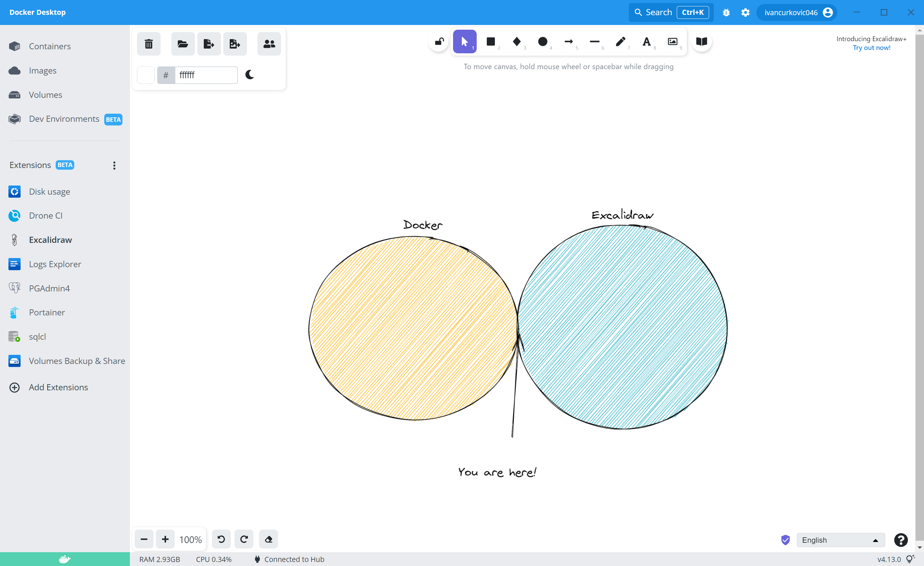Open the help question mark button
Screen dimensions: 924x566
901,540
